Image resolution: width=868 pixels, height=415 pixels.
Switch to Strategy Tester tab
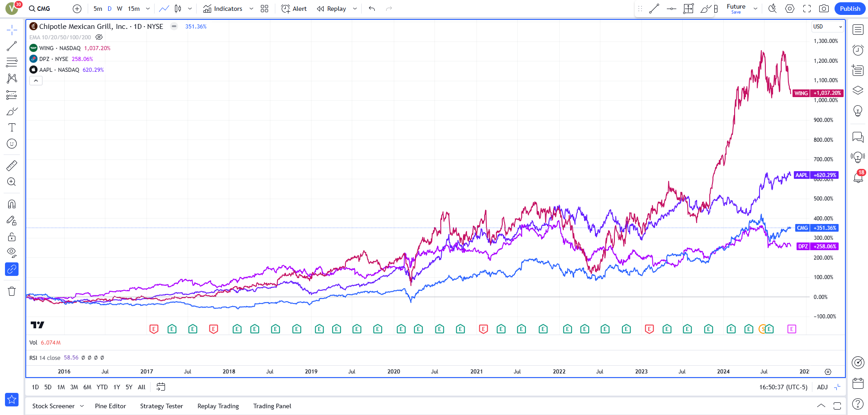(161, 406)
